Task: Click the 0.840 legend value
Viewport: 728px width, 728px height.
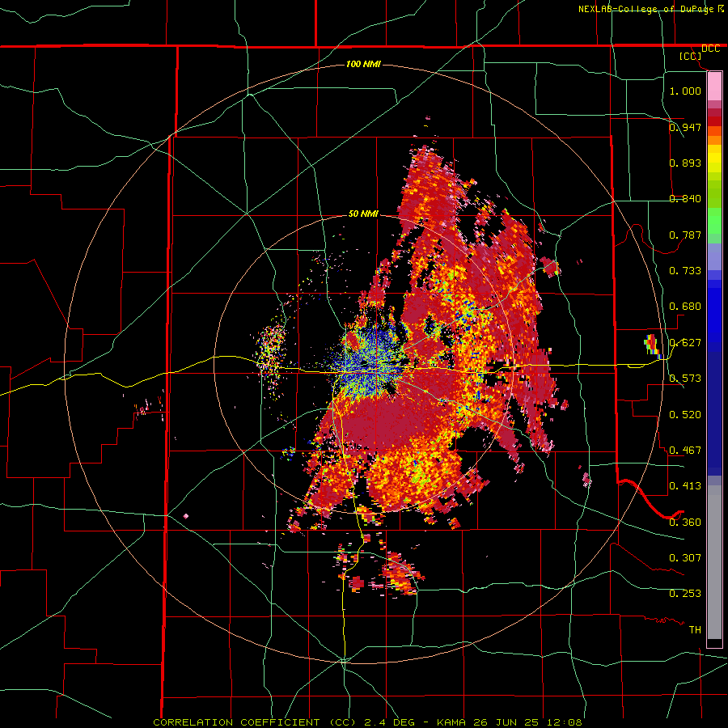Action: (685, 199)
